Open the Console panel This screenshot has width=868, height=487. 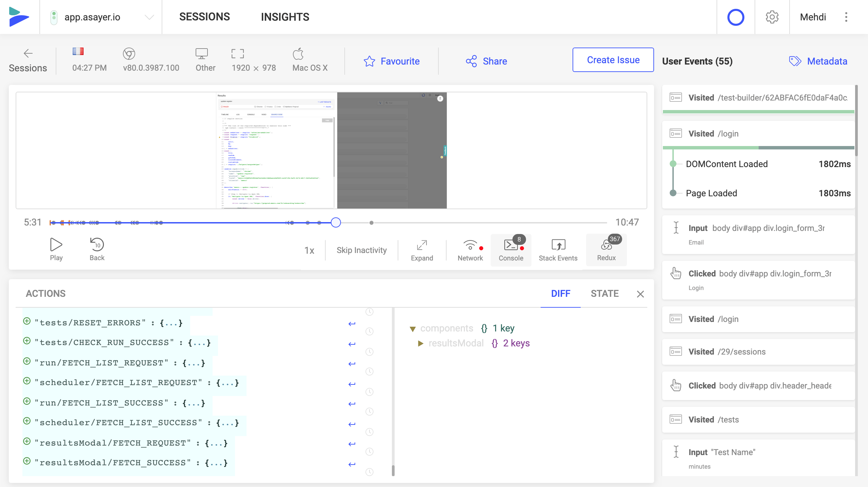tap(511, 249)
